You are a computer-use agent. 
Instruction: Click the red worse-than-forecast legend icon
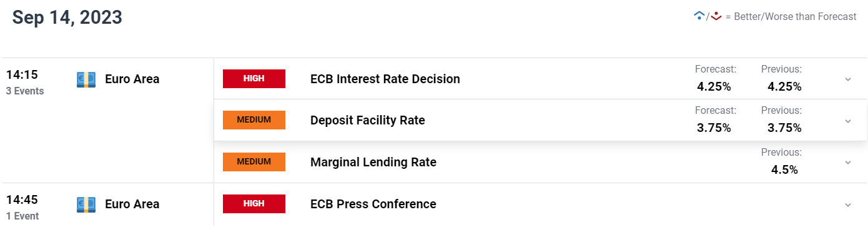tap(716, 16)
